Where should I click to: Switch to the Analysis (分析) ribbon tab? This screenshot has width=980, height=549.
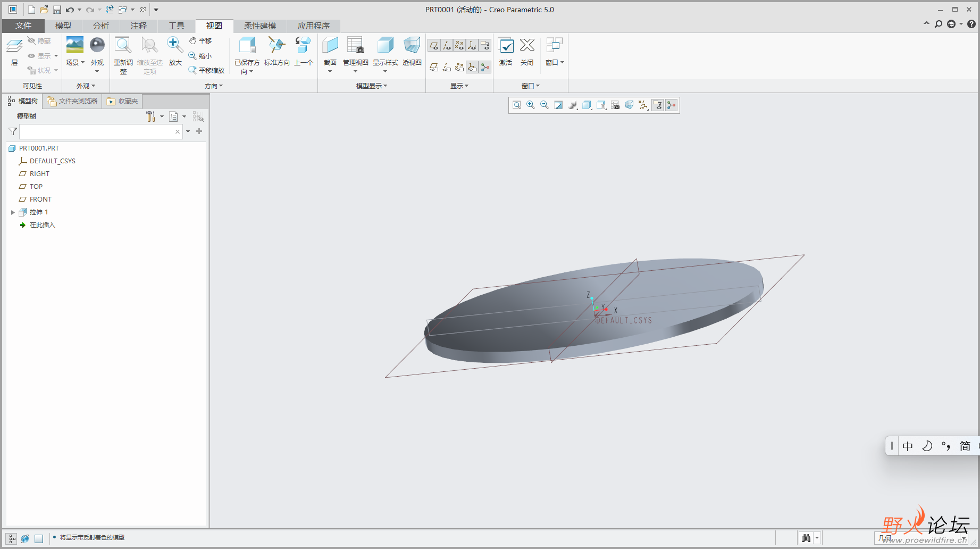point(100,26)
